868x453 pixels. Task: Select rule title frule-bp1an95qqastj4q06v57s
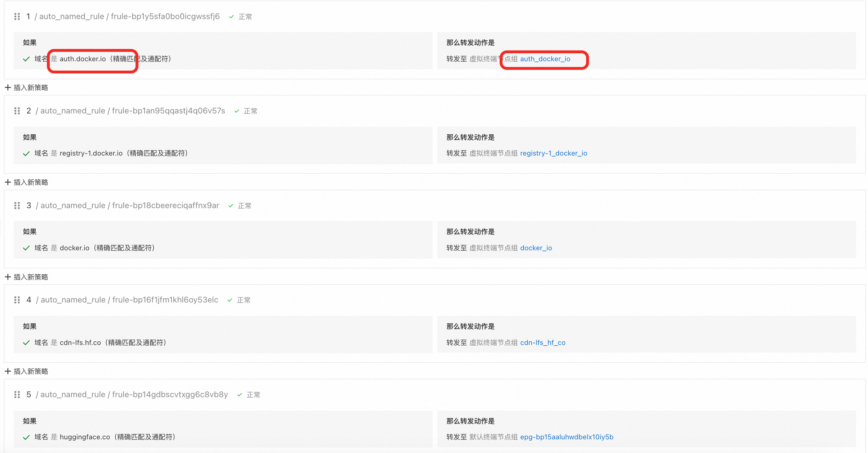(x=168, y=111)
